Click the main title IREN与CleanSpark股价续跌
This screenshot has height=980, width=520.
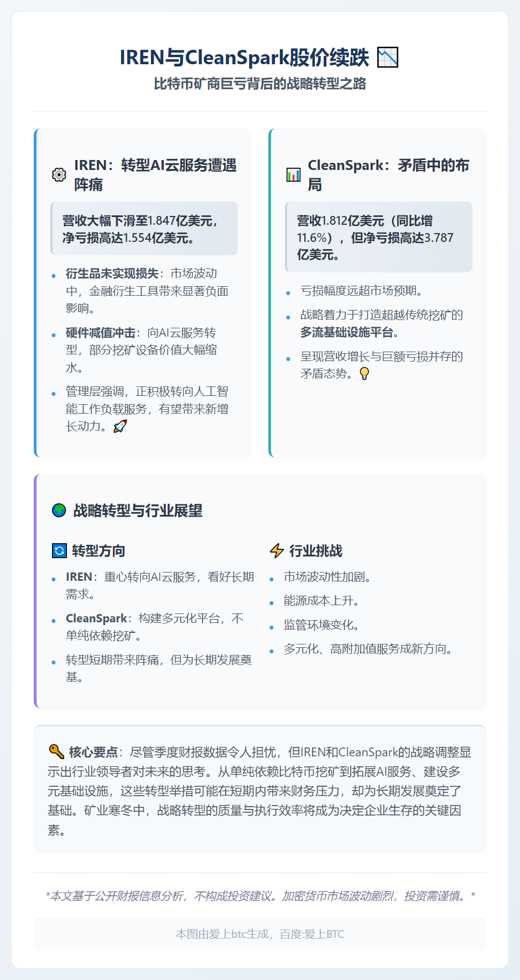245,57
